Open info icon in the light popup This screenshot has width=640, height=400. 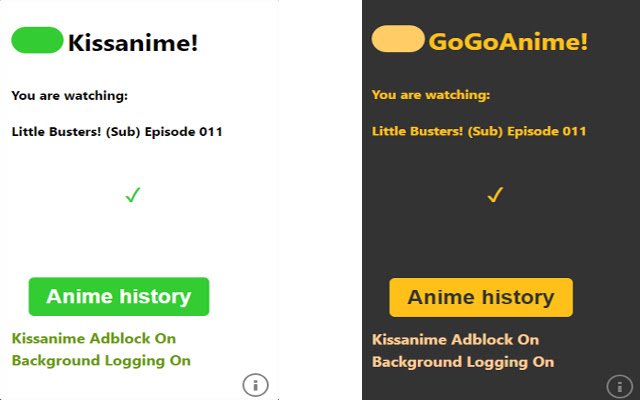click(x=255, y=384)
